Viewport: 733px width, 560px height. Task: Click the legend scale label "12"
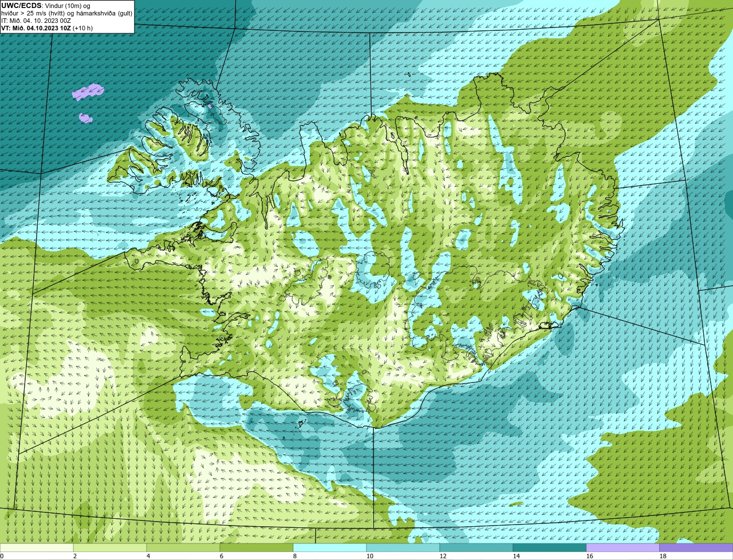(443, 556)
